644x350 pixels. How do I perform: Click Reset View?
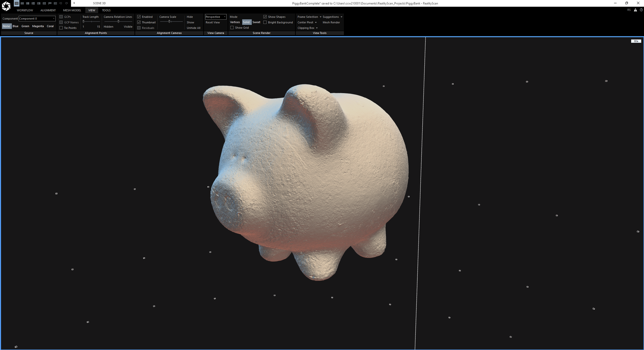pos(213,22)
